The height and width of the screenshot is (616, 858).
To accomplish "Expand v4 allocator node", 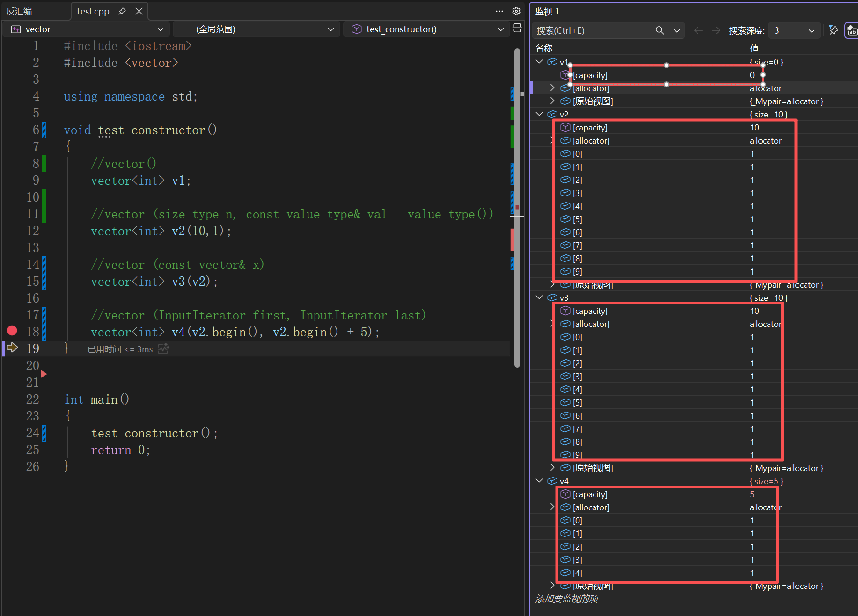I will pyautogui.click(x=552, y=507).
